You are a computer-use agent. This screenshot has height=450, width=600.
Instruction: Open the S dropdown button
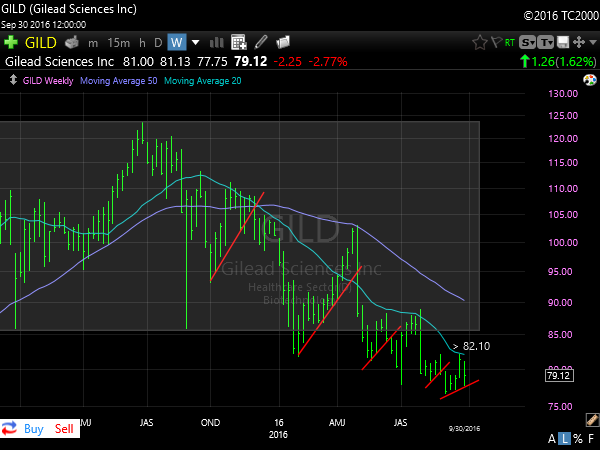tap(527, 42)
